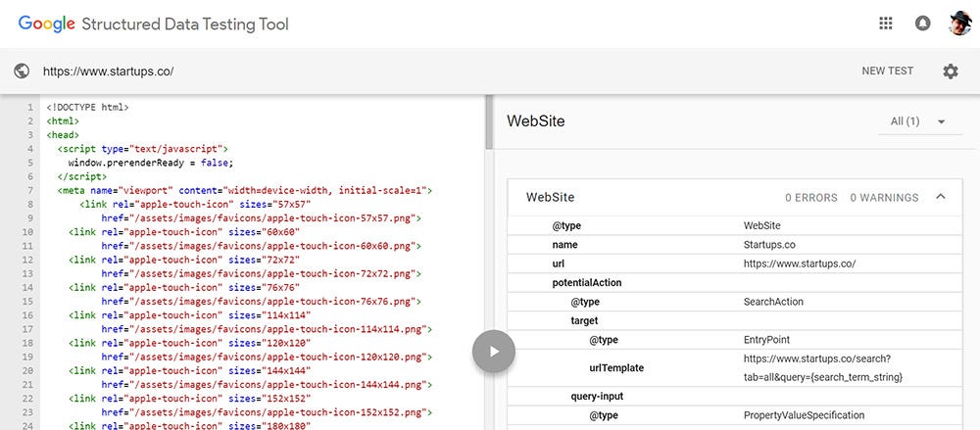Click the apple-touch-icon-57x57.png href line
Image resolution: width=980 pixels, height=430 pixels.
pos(262,218)
